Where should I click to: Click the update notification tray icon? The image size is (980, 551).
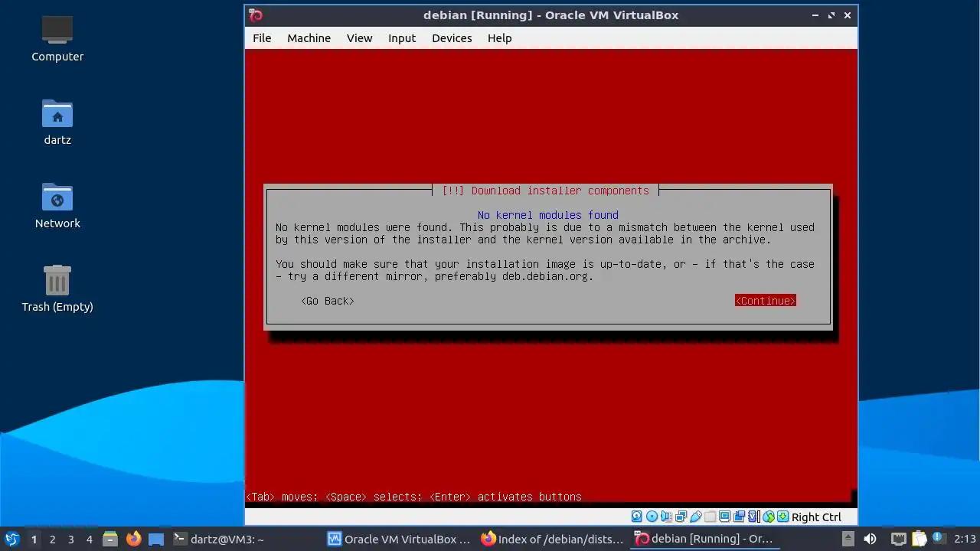pyautogui.click(x=939, y=539)
